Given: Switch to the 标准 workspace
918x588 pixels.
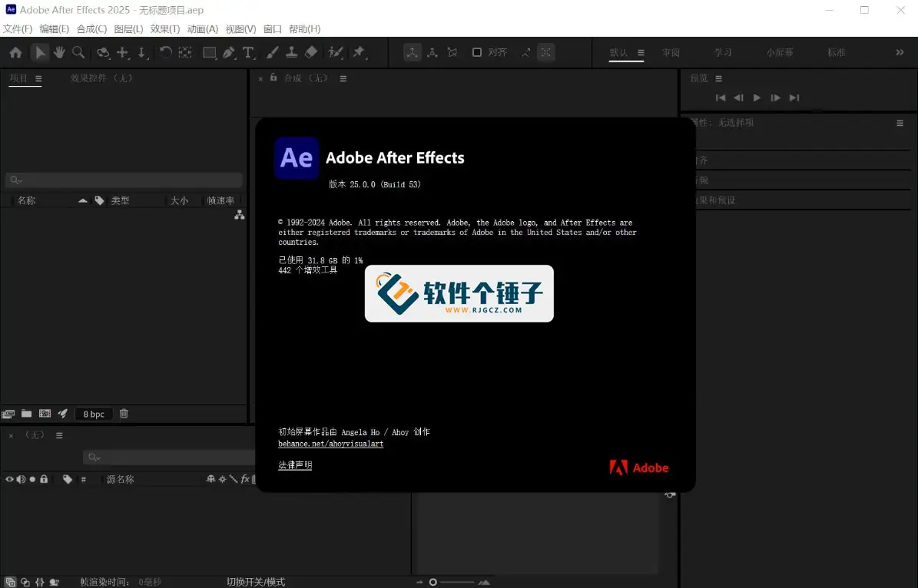Looking at the screenshot, I should point(836,53).
